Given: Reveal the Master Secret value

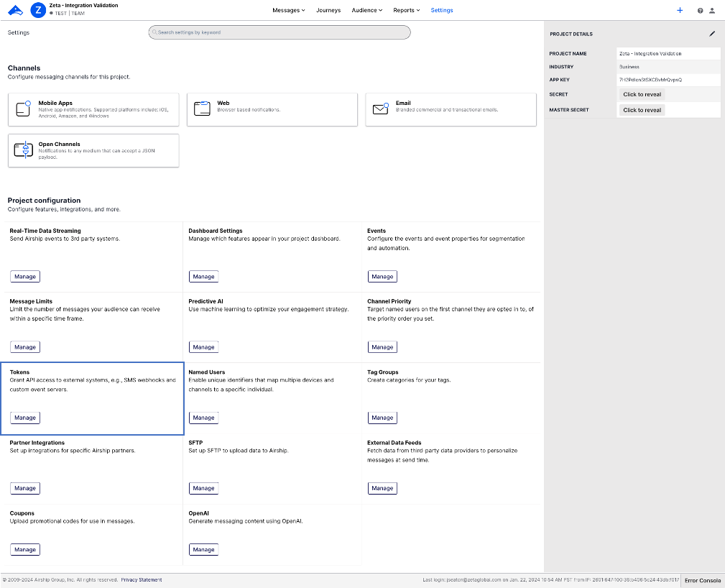Looking at the screenshot, I should (642, 110).
